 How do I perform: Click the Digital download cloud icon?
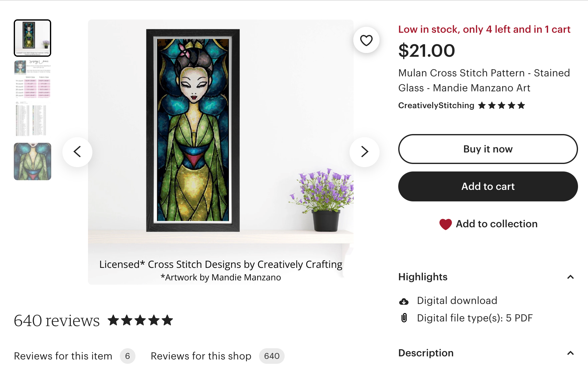pyautogui.click(x=404, y=301)
